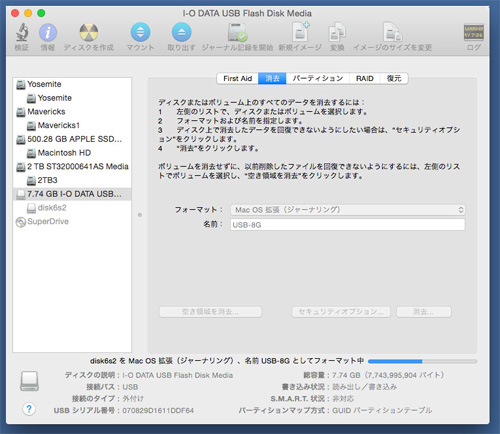Click the Resize Image toolbar icon

coord(392,32)
